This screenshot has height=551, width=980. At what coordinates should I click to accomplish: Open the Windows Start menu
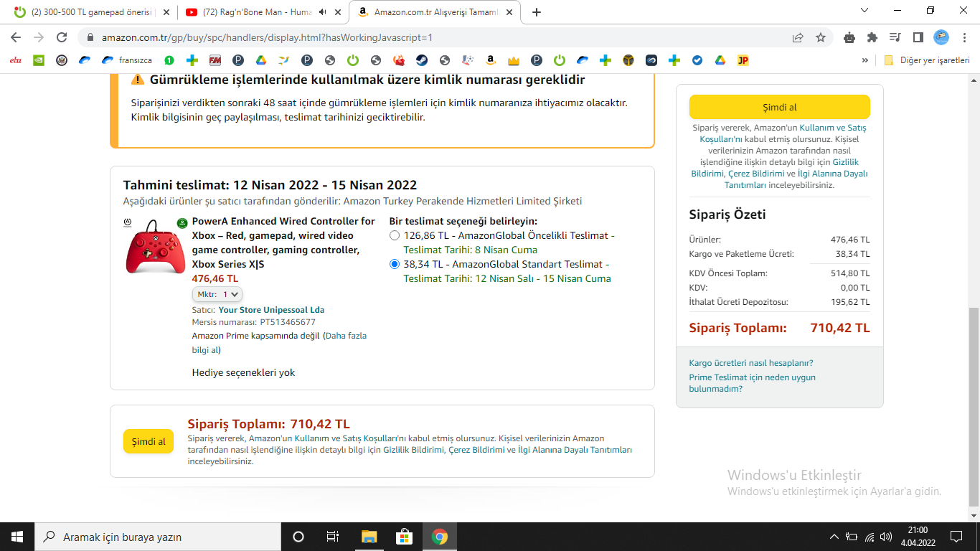pos(17,537)
